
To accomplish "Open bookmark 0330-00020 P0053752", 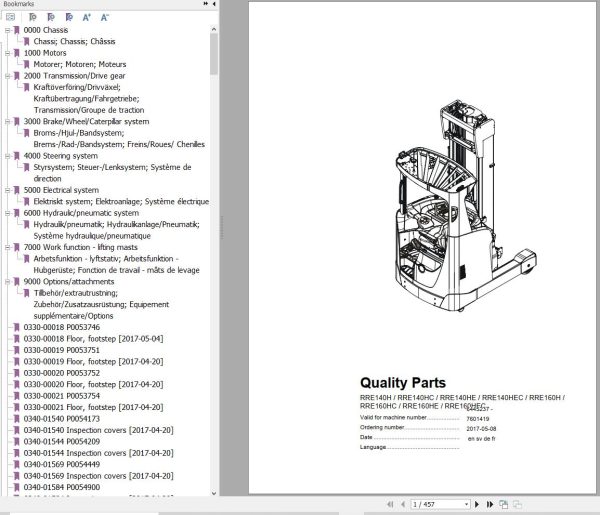I will pyautogui.click(x=62, y=373).
